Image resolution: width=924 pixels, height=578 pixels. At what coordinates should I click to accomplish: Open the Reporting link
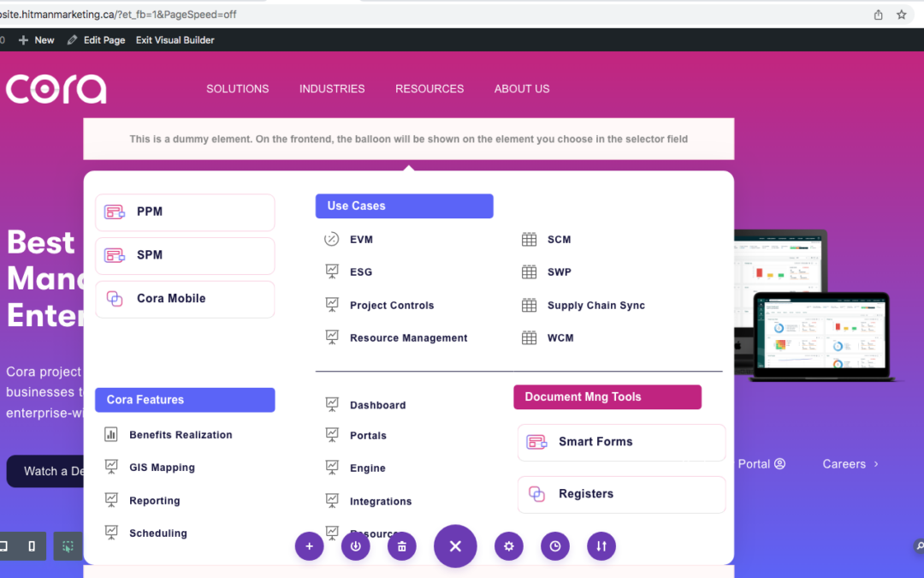pos(154,501)
